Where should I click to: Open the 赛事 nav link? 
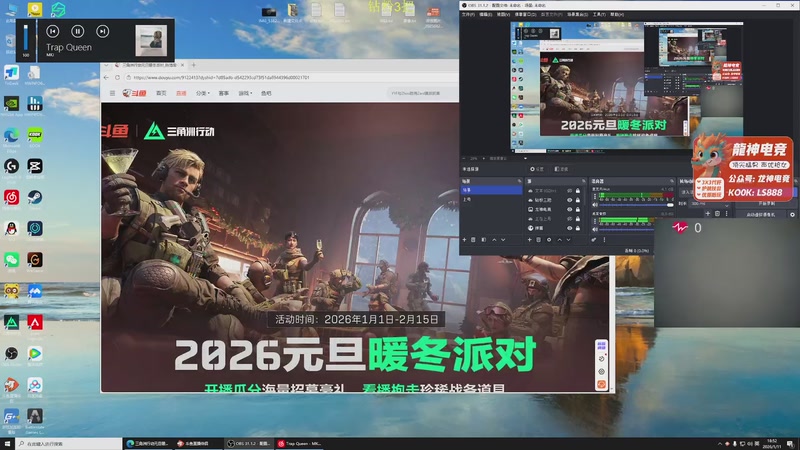click(x=223, y=93)
